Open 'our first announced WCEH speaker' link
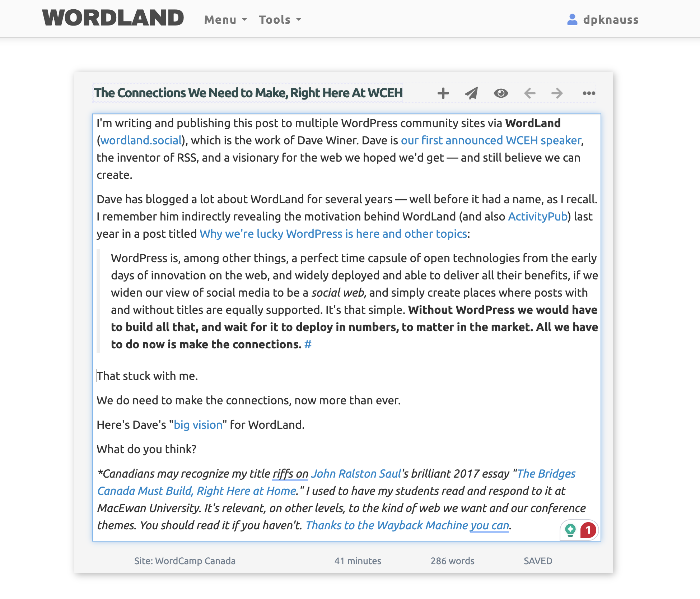Screen dimensions: 700x599 (x=491, y=140)
